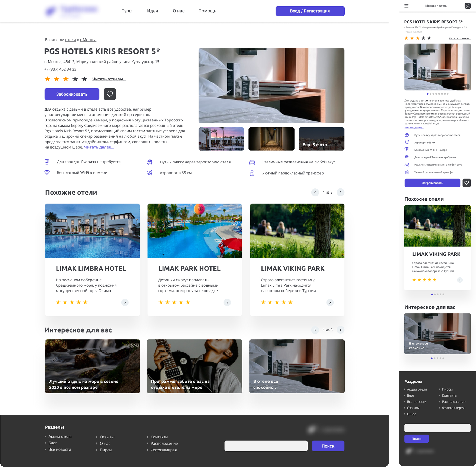Click the mobile airplane icon

(407, 142)
